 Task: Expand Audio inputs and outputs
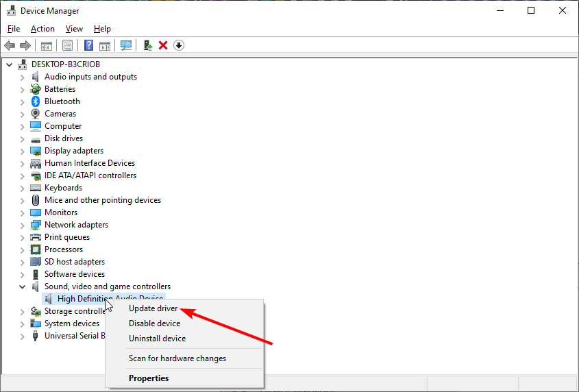[22, 77]
